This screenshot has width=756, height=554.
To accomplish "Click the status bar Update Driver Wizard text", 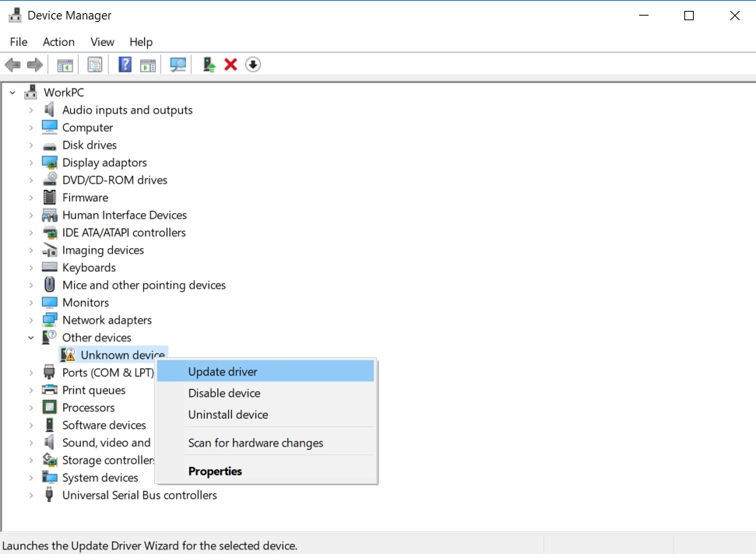I will [x=149, y=545].
